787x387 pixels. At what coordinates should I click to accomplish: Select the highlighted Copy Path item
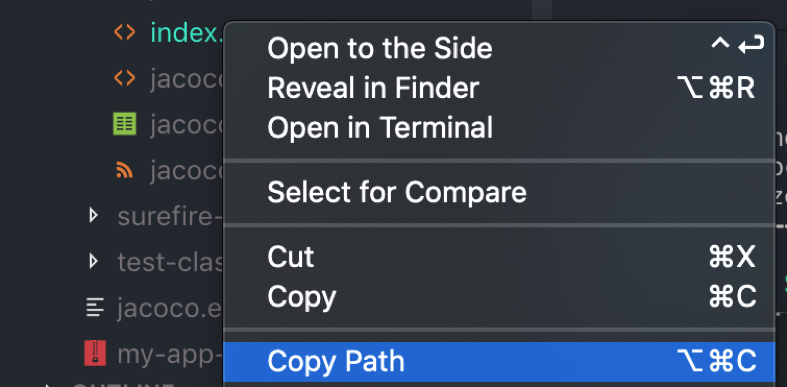[x=499, y=362]
